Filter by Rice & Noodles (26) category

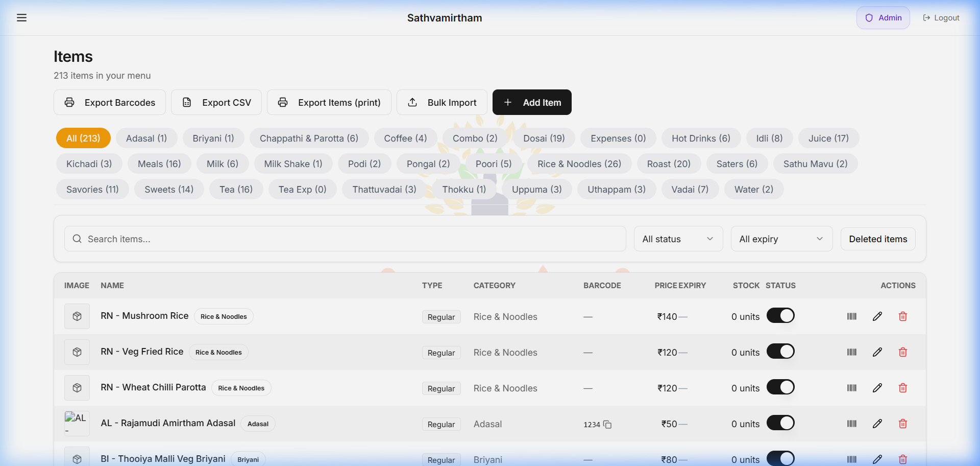pyautogui.click(x=579, y=164)
